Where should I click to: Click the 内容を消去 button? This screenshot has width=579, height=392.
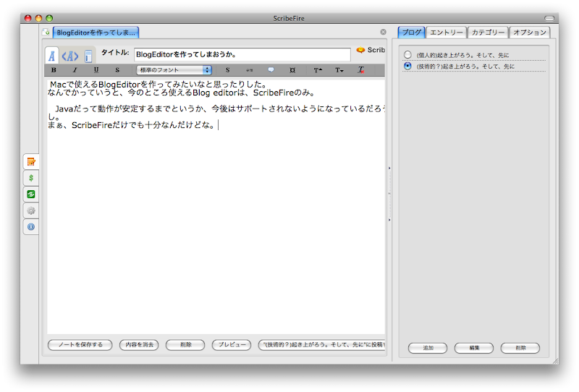tap(139, 345)
